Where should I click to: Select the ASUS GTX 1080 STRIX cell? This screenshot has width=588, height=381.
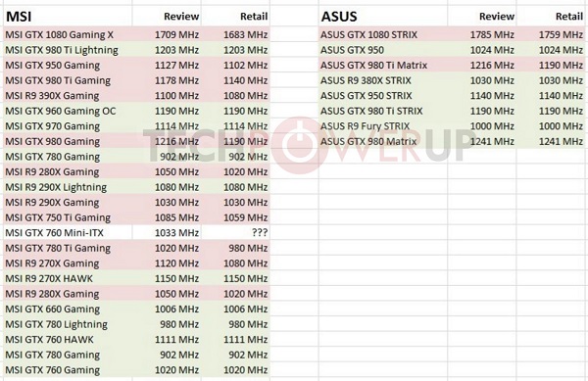[x=383, y=34]
